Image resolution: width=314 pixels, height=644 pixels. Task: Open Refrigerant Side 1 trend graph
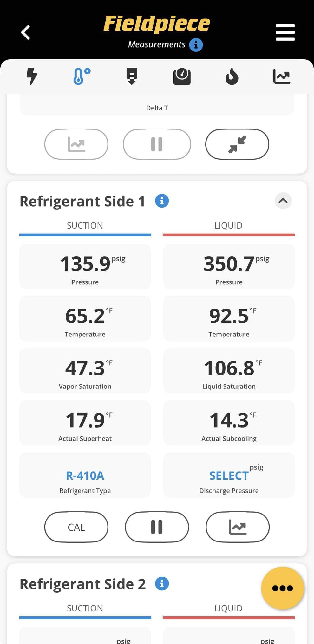coord(238,527)
